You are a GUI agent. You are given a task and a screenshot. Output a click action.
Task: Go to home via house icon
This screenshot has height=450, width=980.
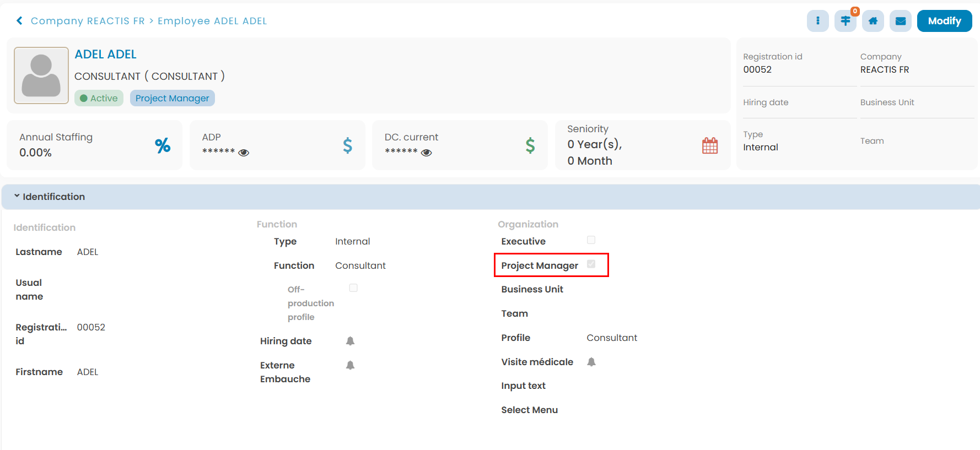point(873,21)
